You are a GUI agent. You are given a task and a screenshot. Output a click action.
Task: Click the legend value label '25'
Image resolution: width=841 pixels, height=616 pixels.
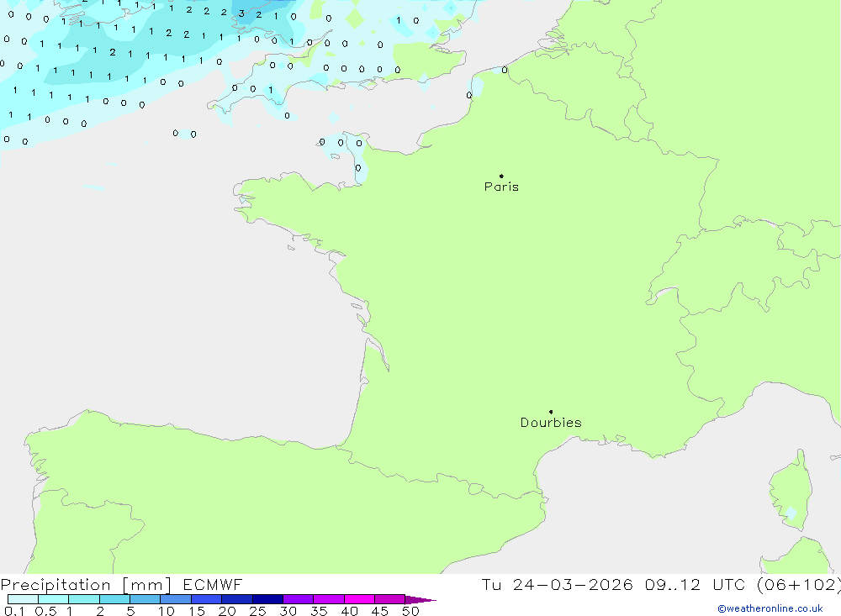[257, 611]
